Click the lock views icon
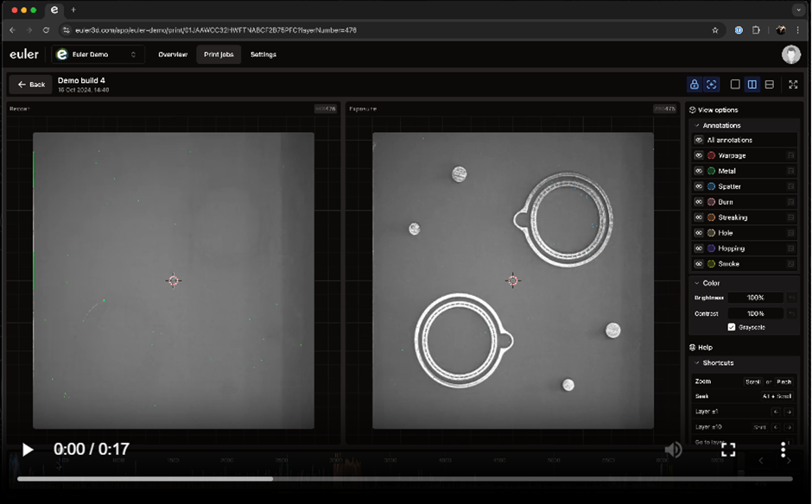Image resolution: width=812 pixels, height=504 pixels. click(694, 85)
